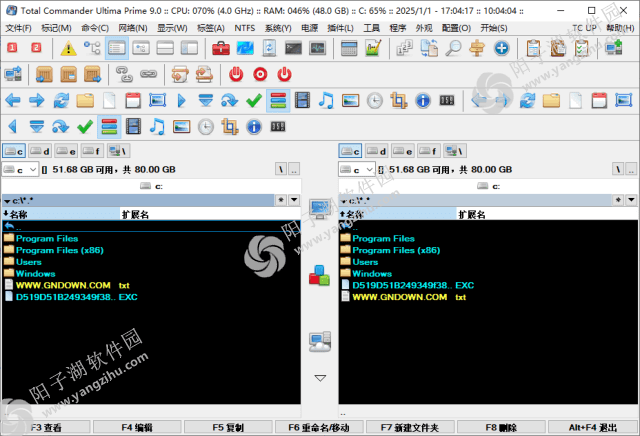Screen dimensions: 640x436
Task: Click the Alt+F4 退出 button
Action: 593,427
